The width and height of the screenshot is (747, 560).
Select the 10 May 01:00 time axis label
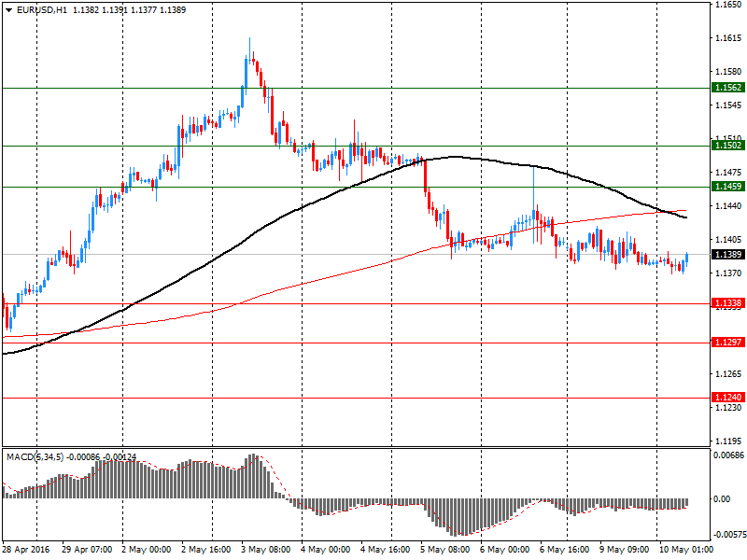[x=686, y=550]
